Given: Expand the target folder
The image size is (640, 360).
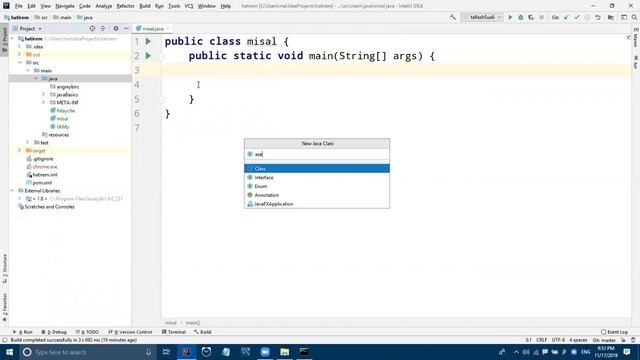Looking at the screenshot, I should (19, 151).
